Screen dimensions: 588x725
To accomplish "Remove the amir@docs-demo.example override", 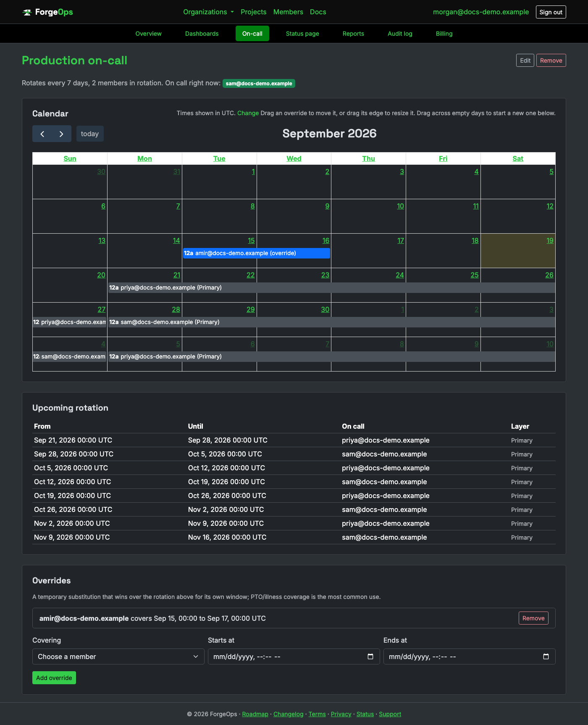I will [533, 618].
